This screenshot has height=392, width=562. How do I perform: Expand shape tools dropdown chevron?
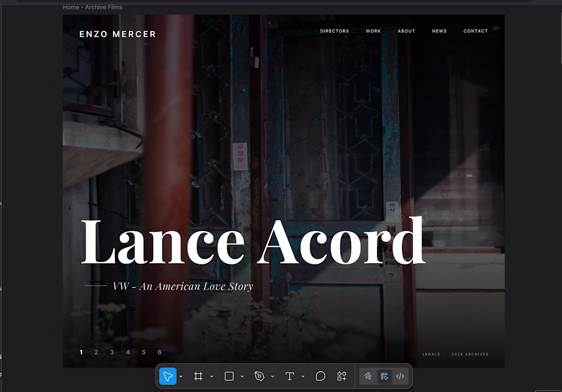pos(242,377)
